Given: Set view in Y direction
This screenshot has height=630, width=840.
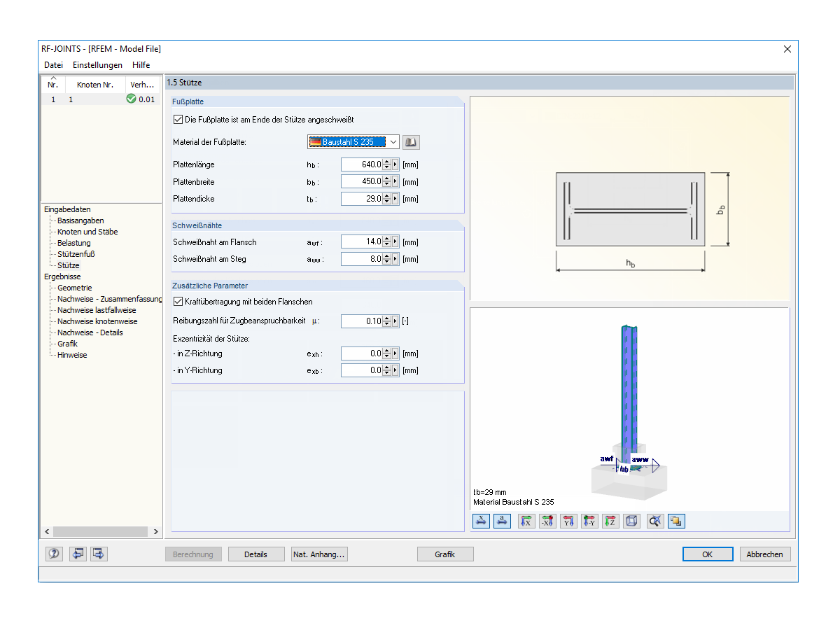Looking at the screenshot, I should (569, 521).
